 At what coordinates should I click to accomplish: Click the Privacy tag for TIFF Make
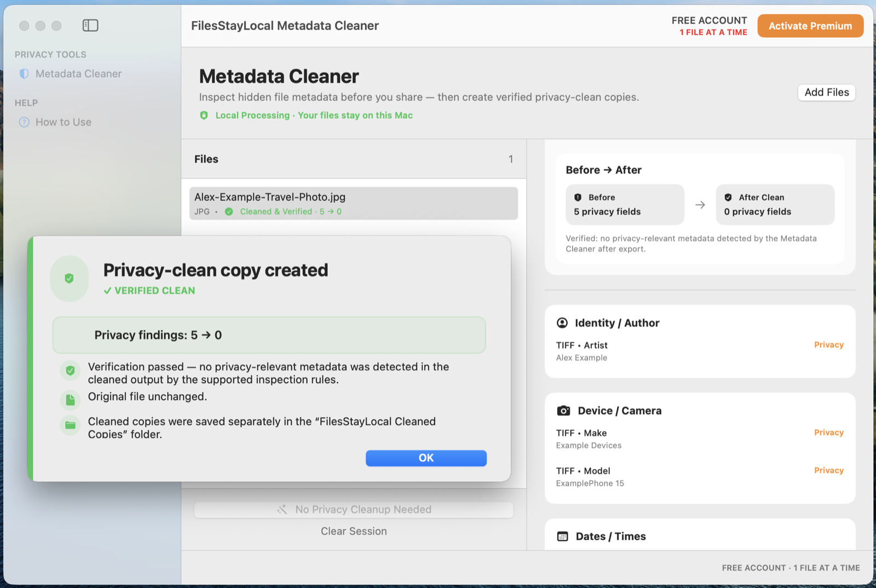click(x=829, y=433)
